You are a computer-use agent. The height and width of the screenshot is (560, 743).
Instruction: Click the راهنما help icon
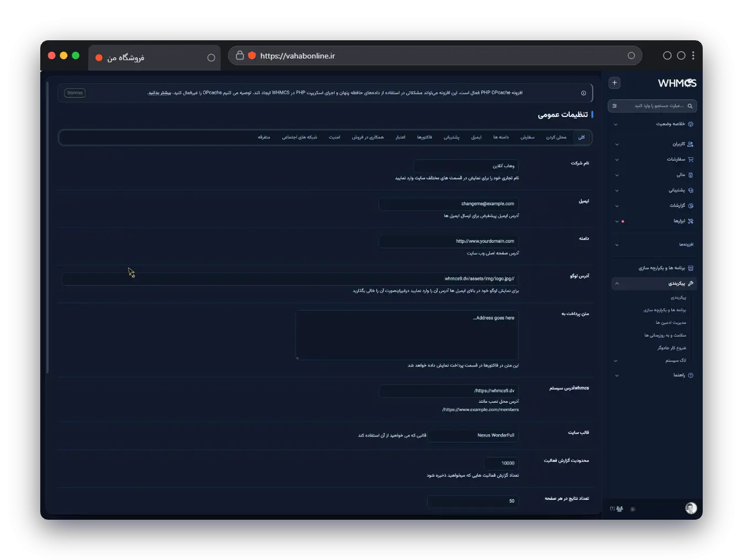coord(691,375)
